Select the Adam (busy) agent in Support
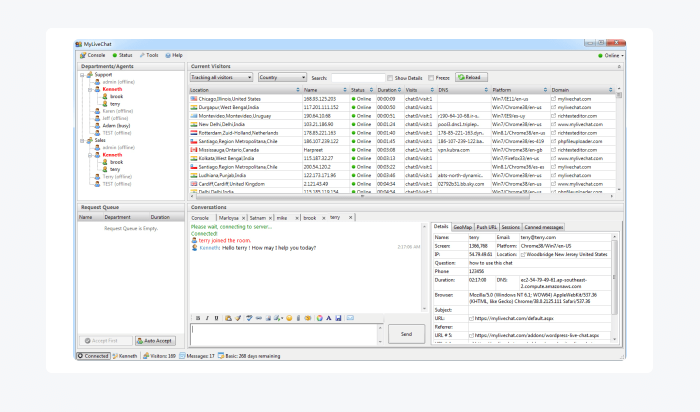Screen dimensions: 700x412 click(117, 126)
